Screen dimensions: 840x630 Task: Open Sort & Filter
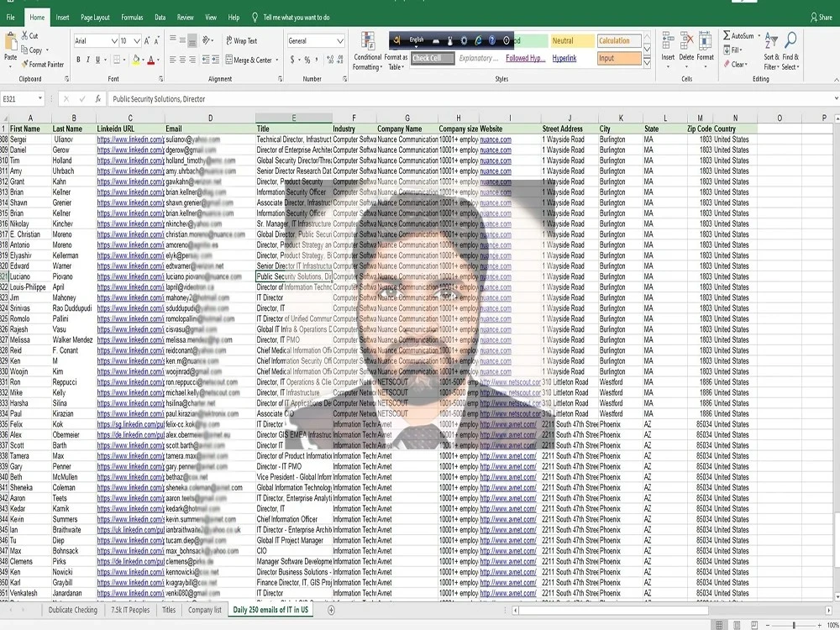[x=772, y=51]
